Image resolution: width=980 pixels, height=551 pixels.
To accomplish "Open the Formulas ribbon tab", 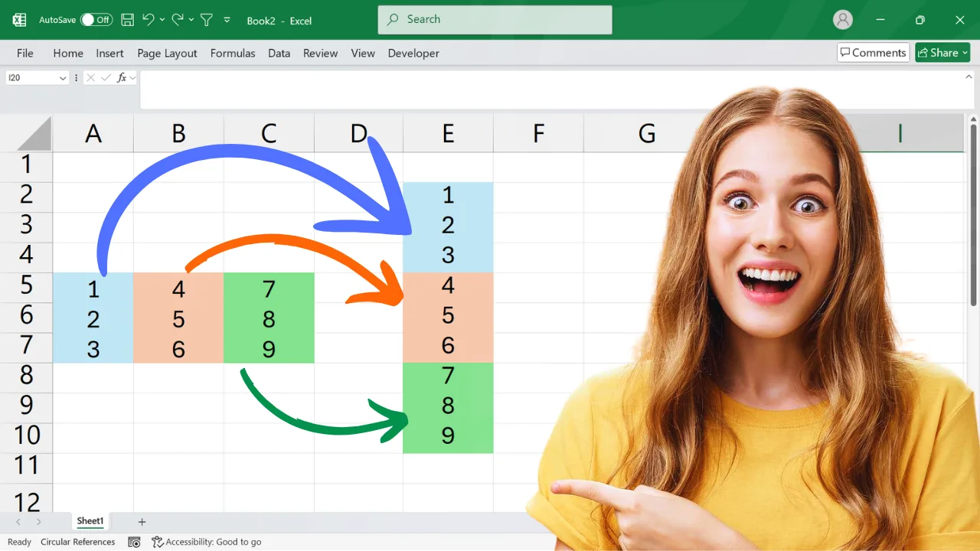I will coord(233,53).
